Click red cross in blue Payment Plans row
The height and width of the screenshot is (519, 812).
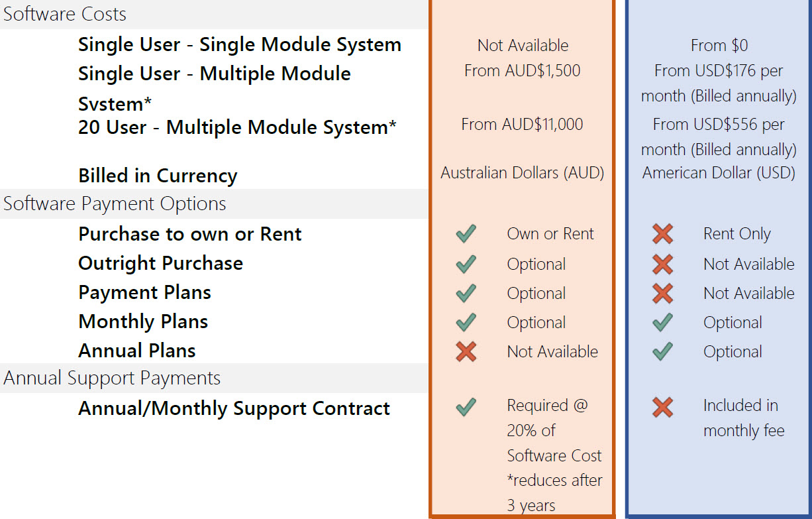tap(662, 293)
